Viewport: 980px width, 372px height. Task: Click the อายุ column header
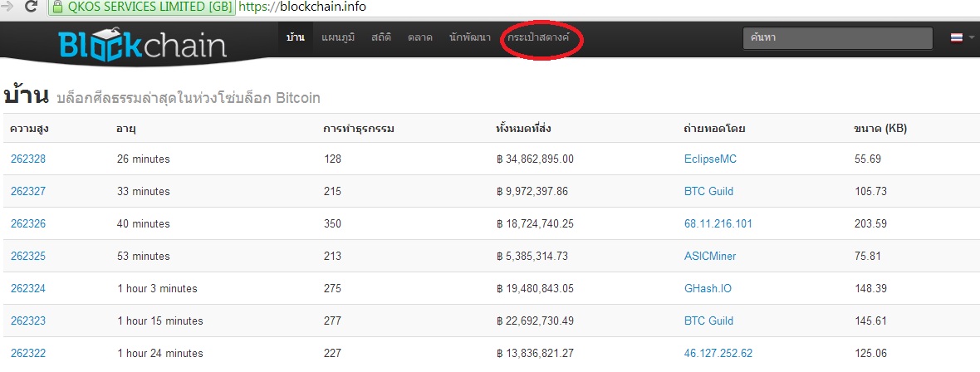click(126, 130)
